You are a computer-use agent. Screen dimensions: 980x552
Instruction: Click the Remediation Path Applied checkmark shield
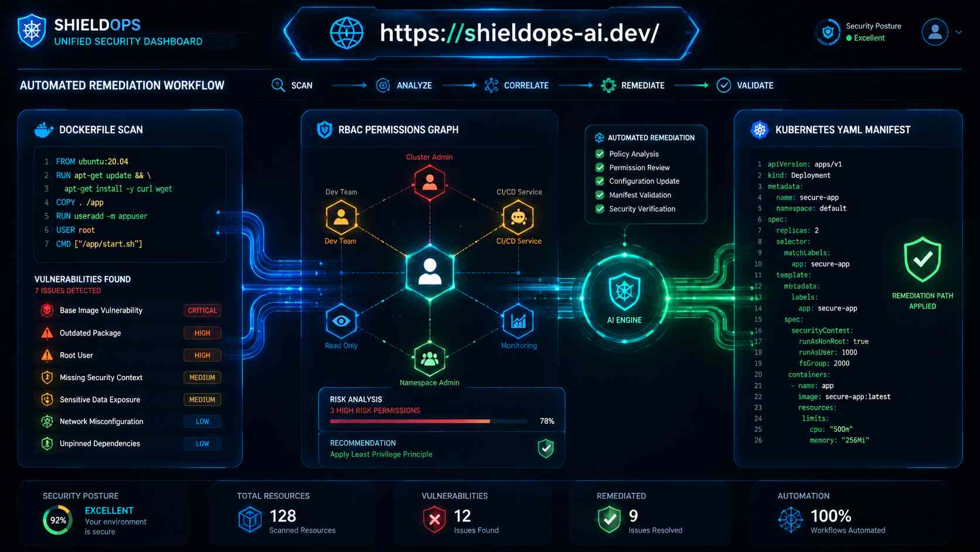tap(923, 260)
